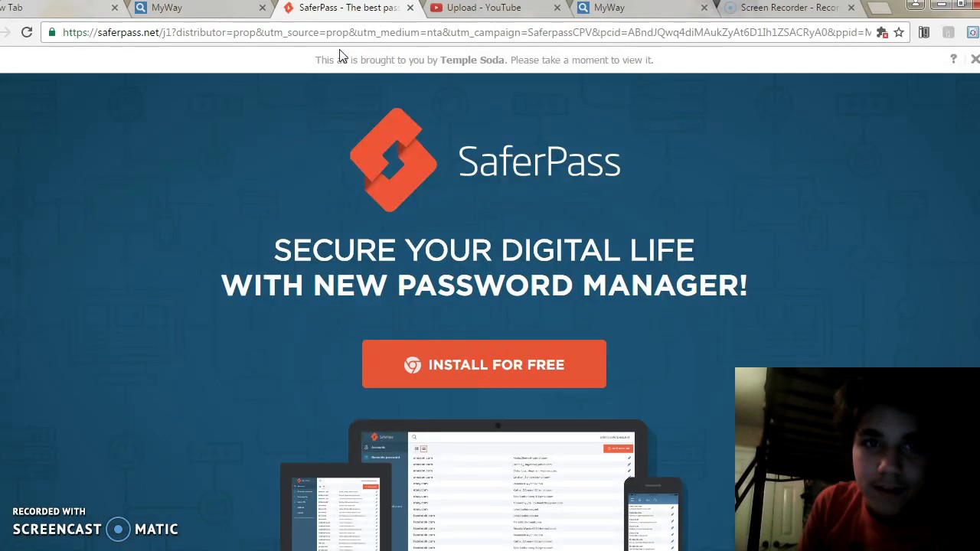Close the Upload - YouTube tab

point(557,8)
